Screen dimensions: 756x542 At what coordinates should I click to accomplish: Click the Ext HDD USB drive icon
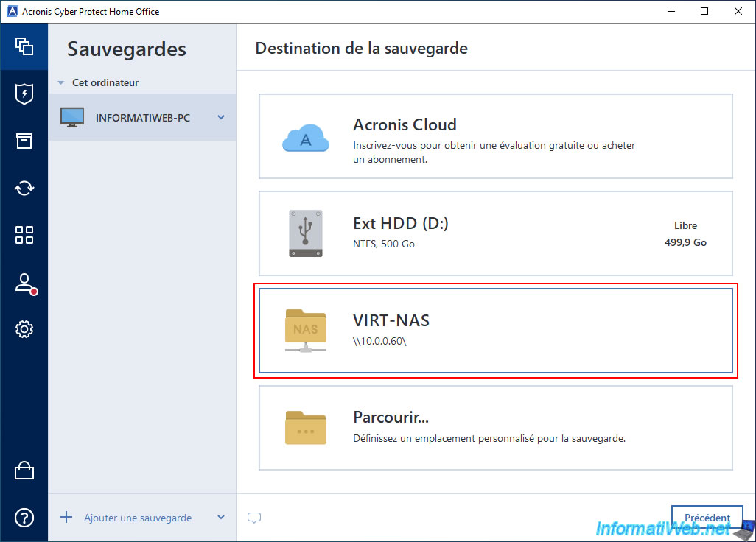(306, 233)
